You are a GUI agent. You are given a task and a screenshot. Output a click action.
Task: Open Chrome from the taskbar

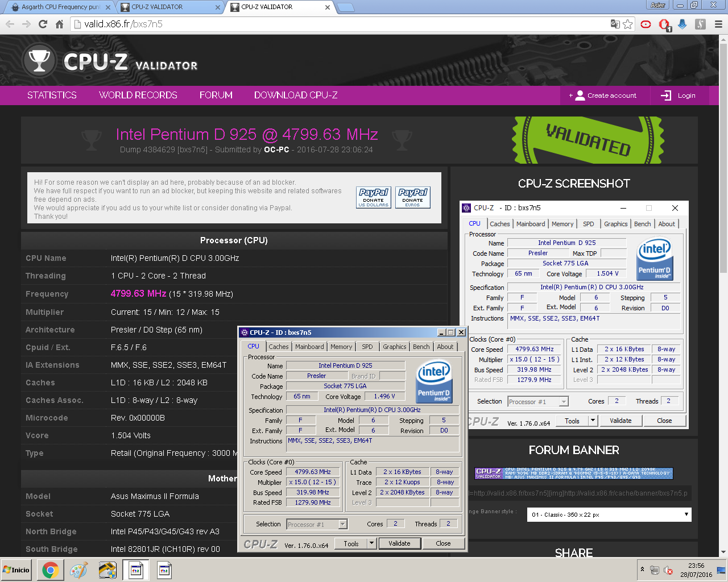[x=50, y=570]
